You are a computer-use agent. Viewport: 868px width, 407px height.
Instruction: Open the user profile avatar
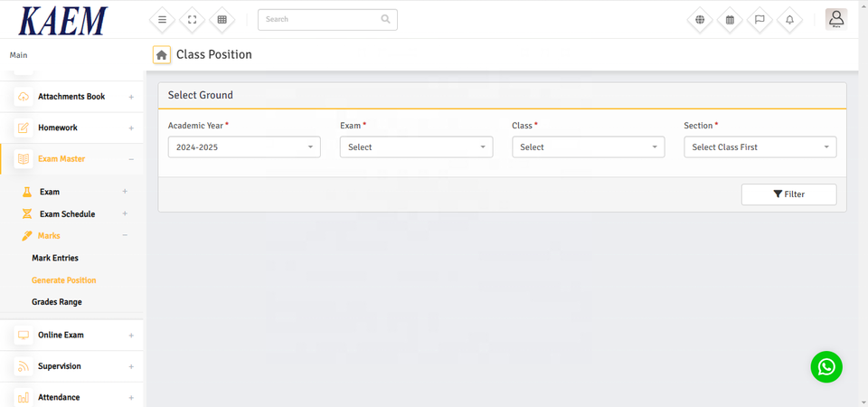(836, 19)
